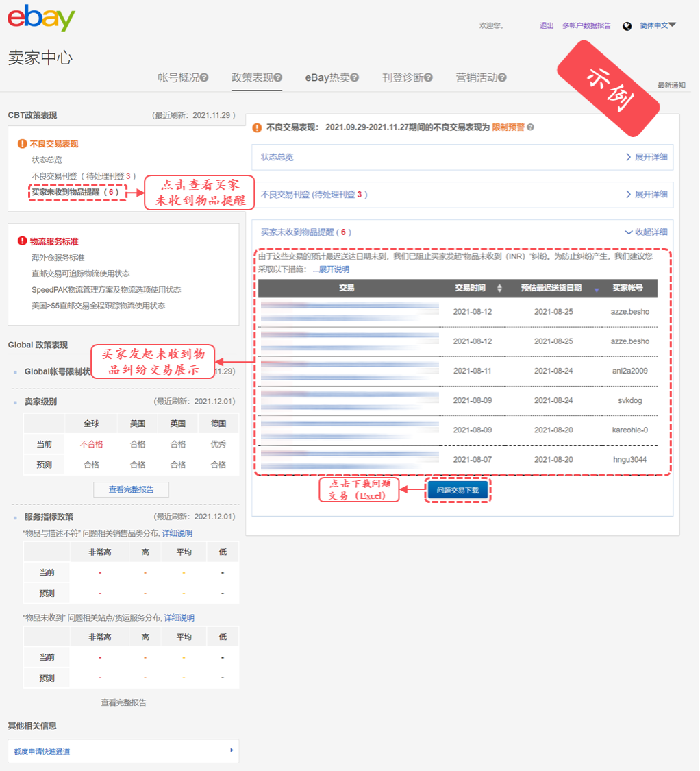Click the 退出 logout link

coord(546,27)
